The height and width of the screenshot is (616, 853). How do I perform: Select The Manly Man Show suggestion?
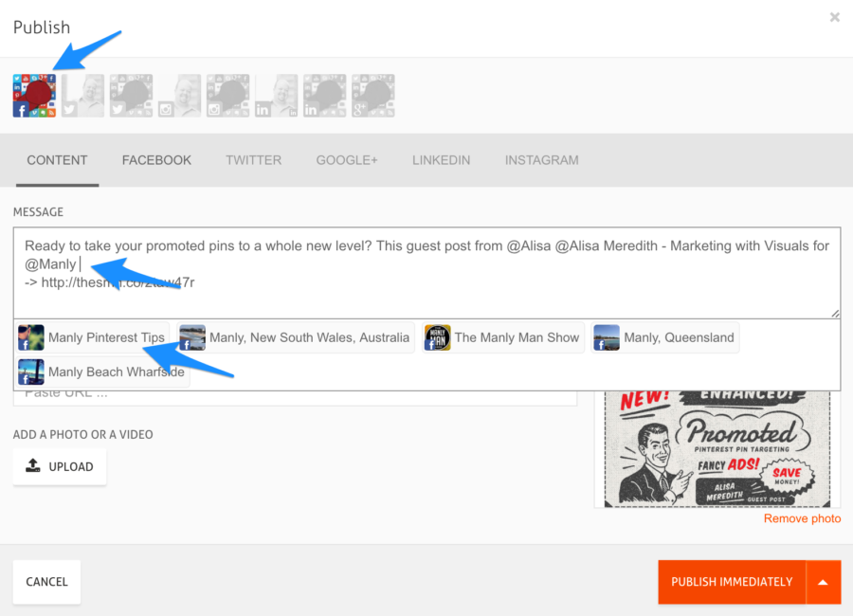[x=503, y=337]
